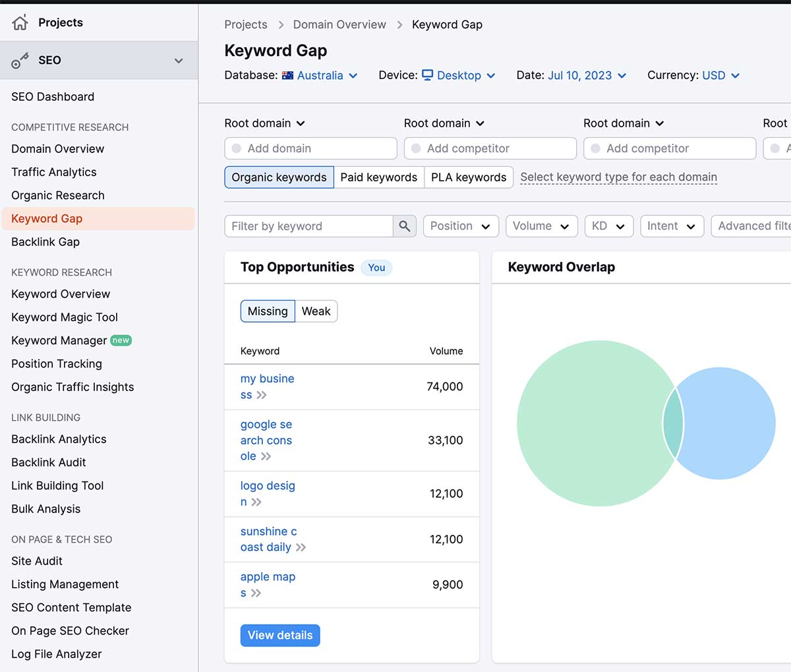Click the Australia flag icon
Screen dimensions: 791x672
click(287, 76)
